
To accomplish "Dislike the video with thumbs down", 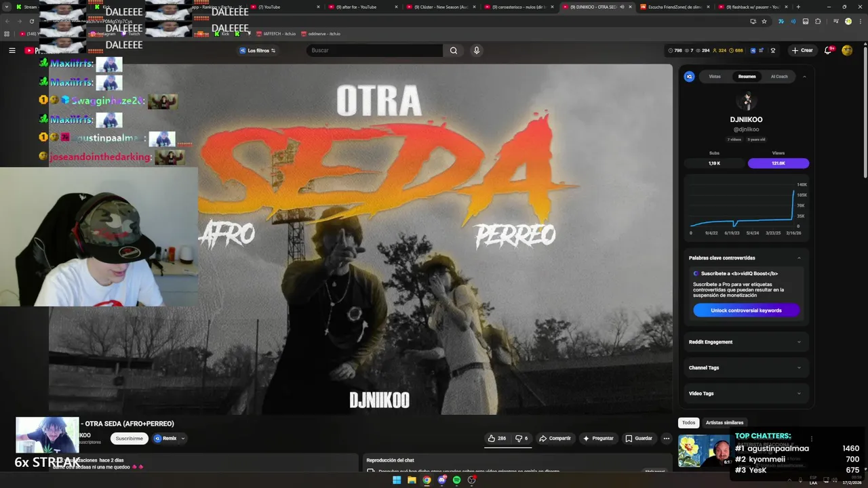I will coord(521,439).
